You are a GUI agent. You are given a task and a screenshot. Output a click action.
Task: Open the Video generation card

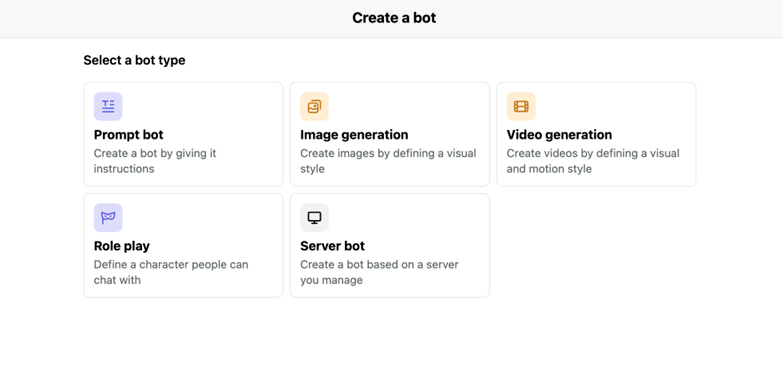point(596,134)
